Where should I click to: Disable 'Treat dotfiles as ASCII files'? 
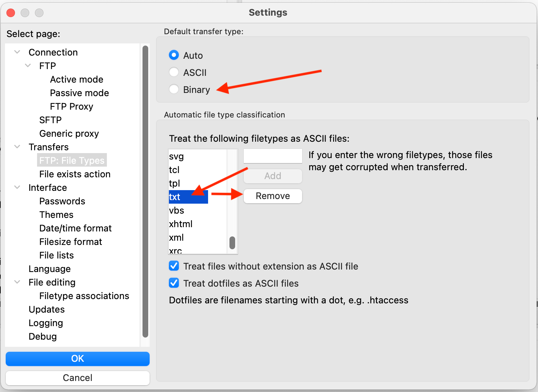click(x=174, y=283)
